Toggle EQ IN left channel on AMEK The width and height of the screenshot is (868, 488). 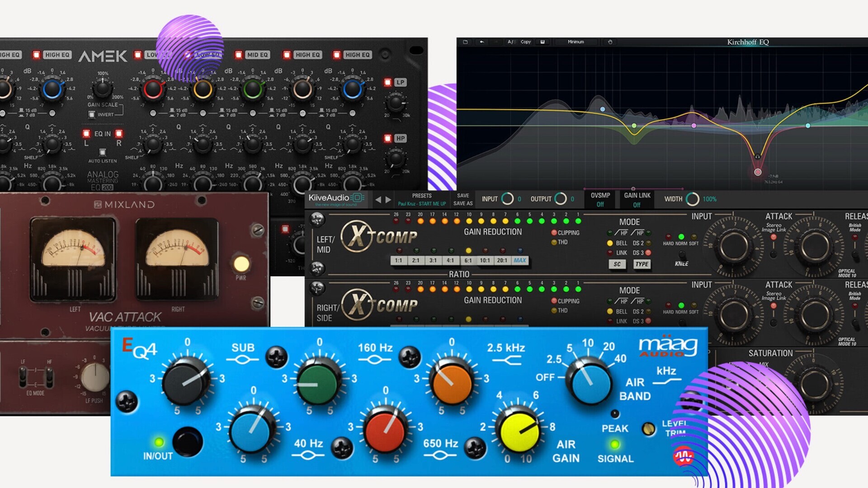pyautogui.click(x=86, y=134)
